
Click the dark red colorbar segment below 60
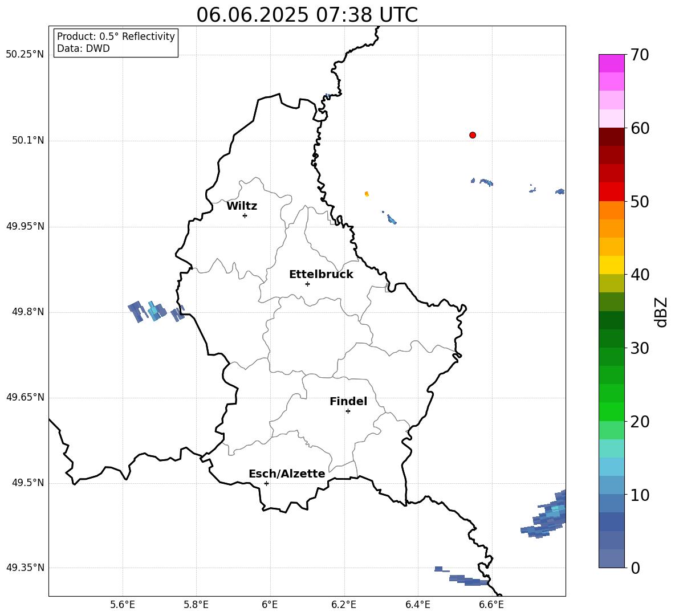[x=611, y=137]
